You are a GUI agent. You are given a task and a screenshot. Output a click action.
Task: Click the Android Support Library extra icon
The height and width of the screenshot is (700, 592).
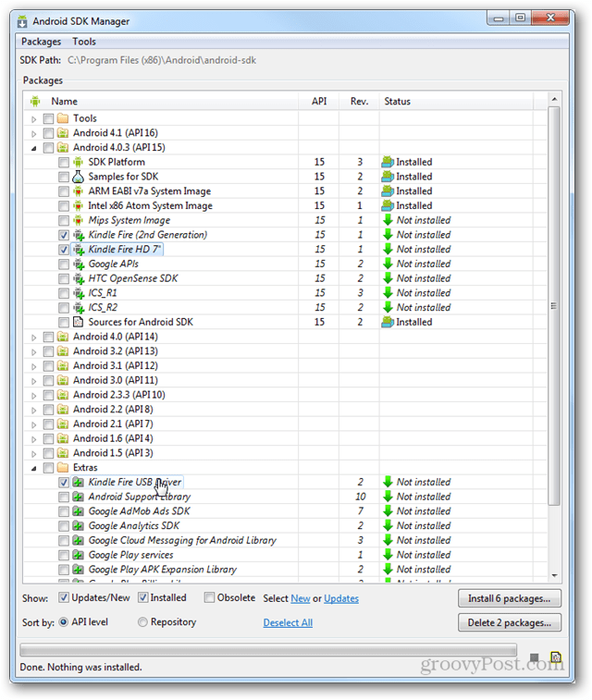click(78, 497)
